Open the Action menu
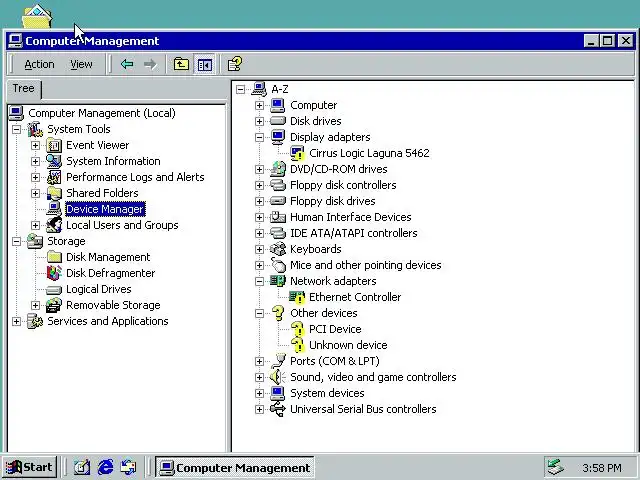The height and width of the screenshot is (480, 640). pos(39,64)
